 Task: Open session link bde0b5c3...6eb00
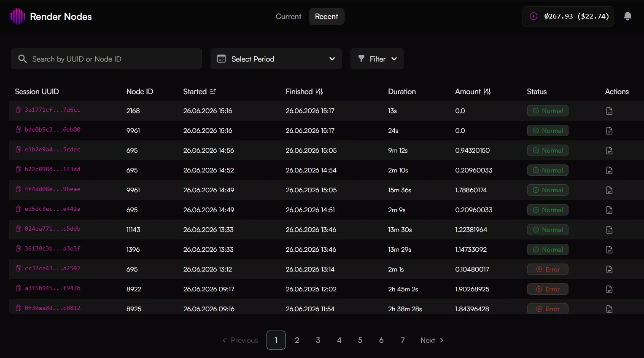tap(52, 130)
